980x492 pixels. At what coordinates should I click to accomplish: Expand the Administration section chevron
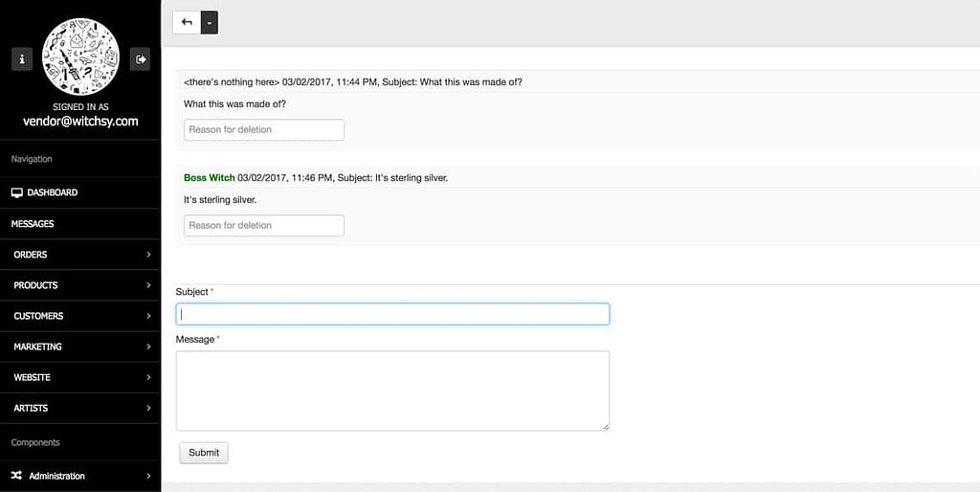click(148, 476)
